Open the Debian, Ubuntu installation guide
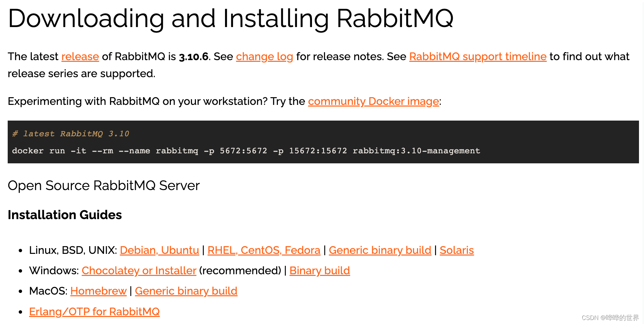Viewport: 644px width, 324px height. point(159,251)
